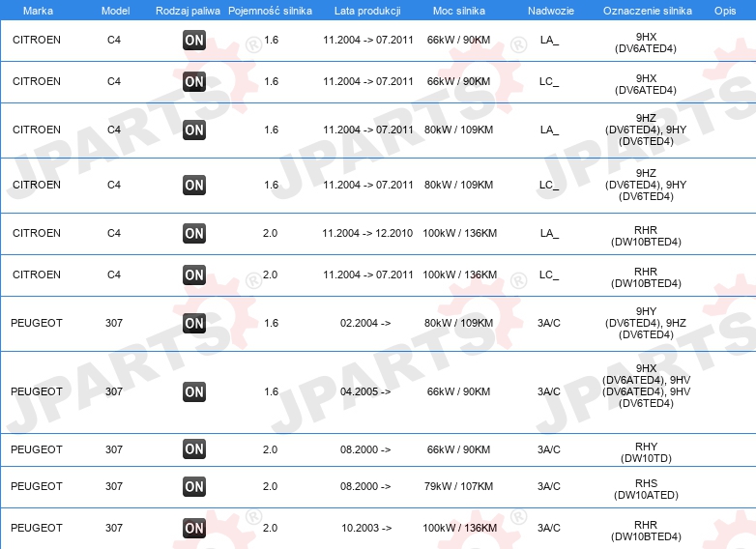Screen dimensions: 756x549
Task: Click ON fuel icon in 307 RHY row
Action: [194, 449]
